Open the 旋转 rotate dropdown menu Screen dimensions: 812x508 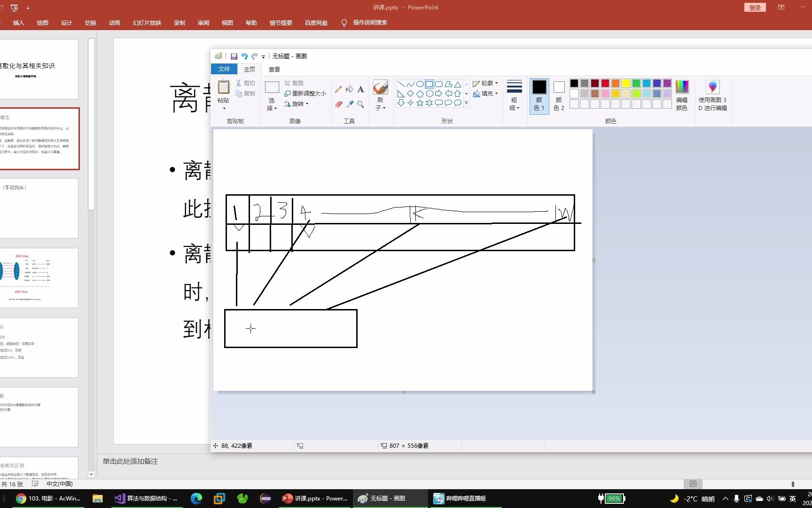point(297,104)
